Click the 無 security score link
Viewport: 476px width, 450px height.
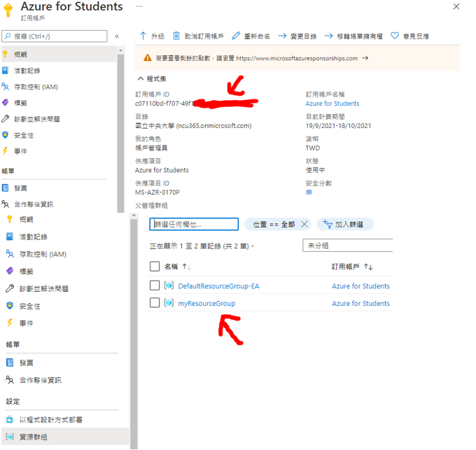pyautogui.click(x=309, y=192)
